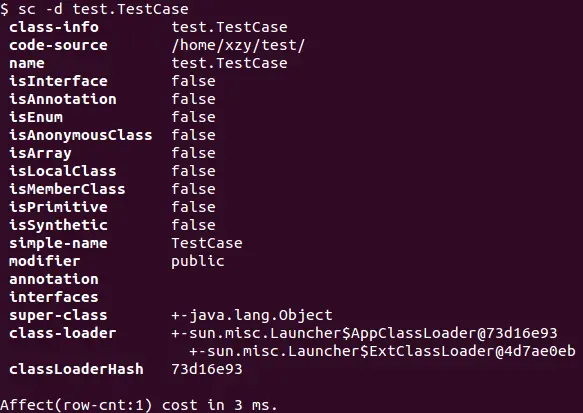583x413 pixels.
Task: Click the isSynthetic label
Action: coord(58,225)
